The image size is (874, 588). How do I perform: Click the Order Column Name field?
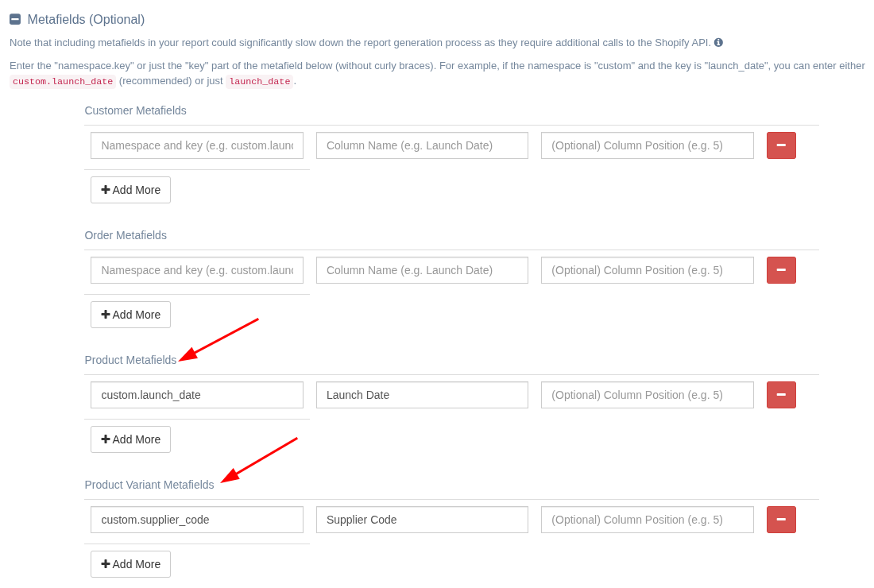tap(422, 270)
